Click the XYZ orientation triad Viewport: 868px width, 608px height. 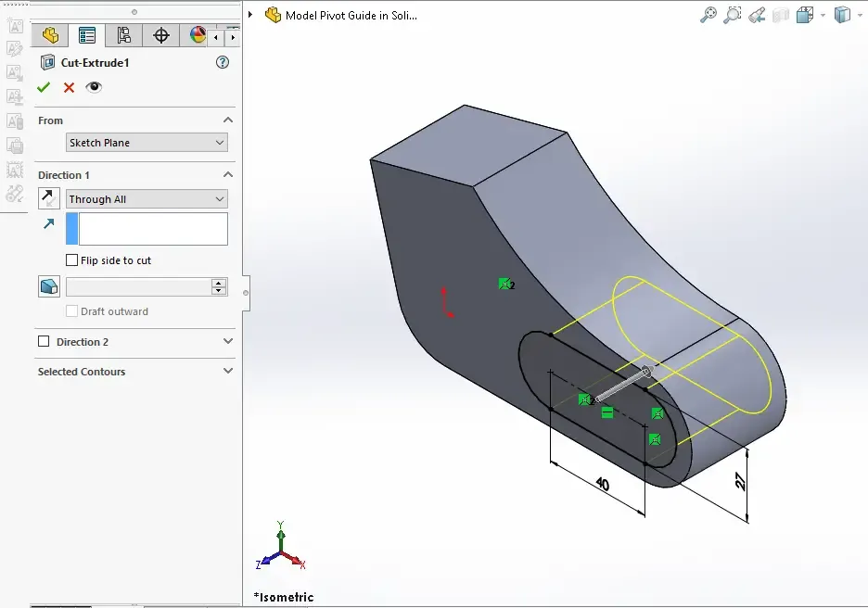pyautogui.click(x=281, y=547)
